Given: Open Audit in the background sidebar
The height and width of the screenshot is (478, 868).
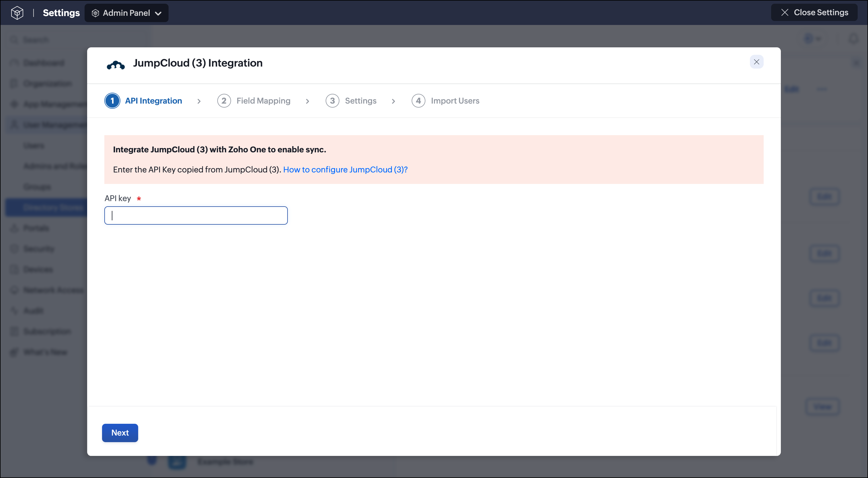Looking at the screenshot, I should click(x=33, y=310).
